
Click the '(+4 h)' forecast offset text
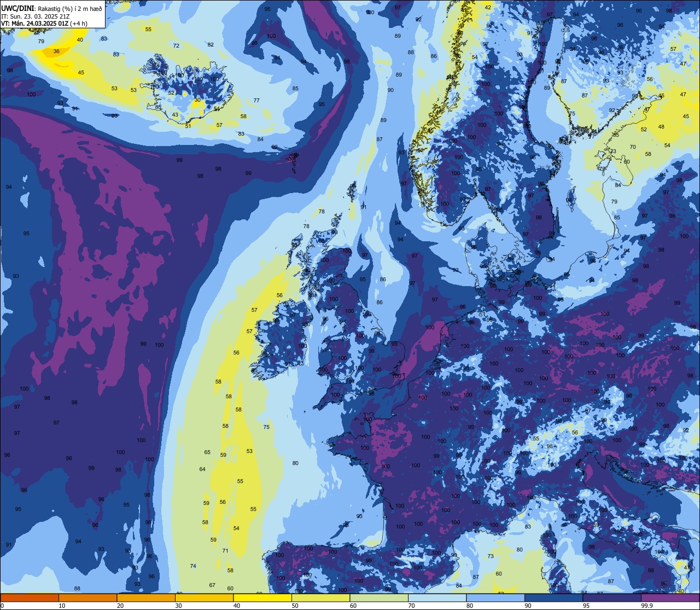click(80, 24)
